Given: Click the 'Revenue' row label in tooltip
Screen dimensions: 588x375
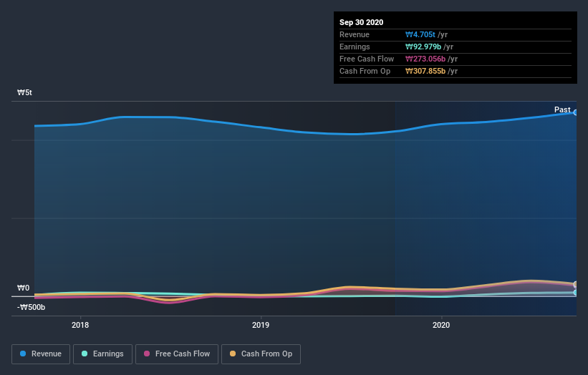Looking at the screenshot, I should click(355, 34).
